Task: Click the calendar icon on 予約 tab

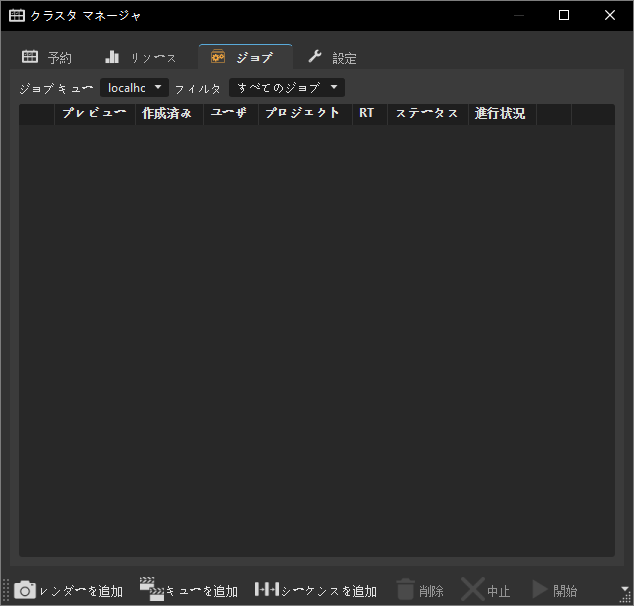Action: point(30,56)
